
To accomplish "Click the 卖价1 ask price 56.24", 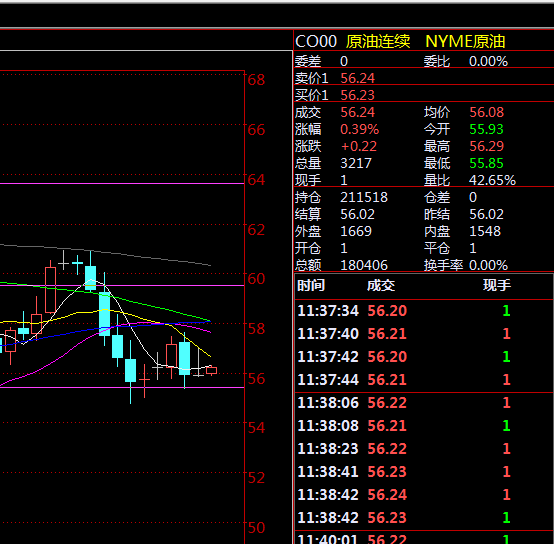I will pyautogui.click(x=357, y=78).
